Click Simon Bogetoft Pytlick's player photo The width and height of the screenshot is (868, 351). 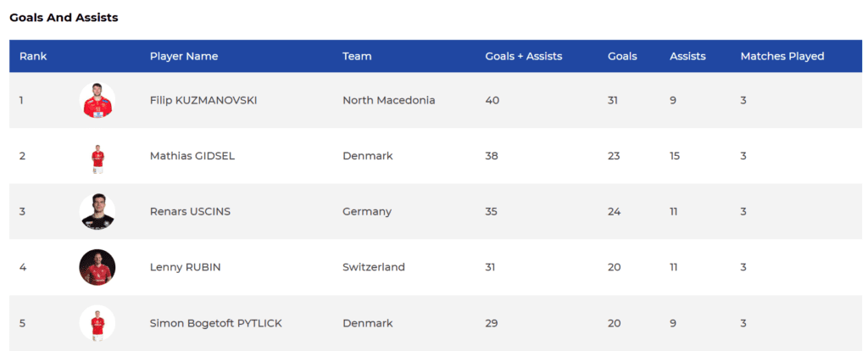point(97,323)
